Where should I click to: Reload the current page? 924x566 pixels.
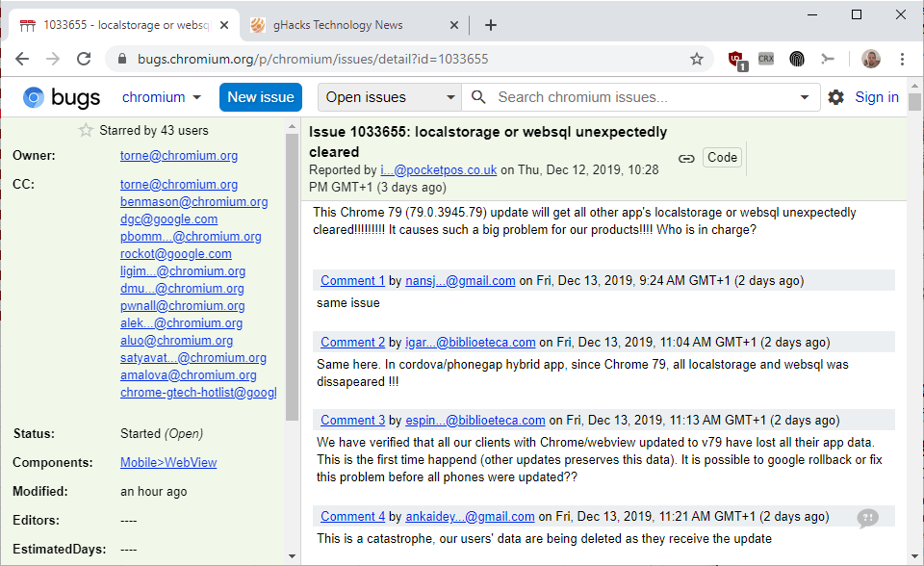84,59
